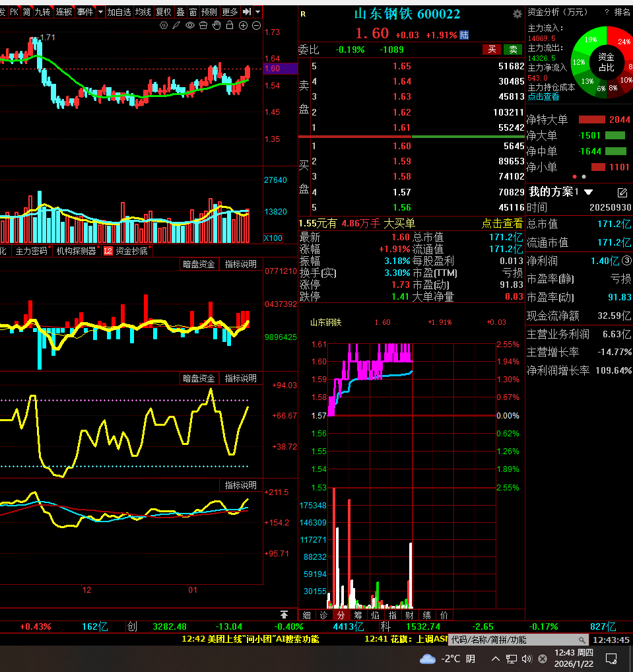
Task: Click the 窗 window button
Action: 193,12
